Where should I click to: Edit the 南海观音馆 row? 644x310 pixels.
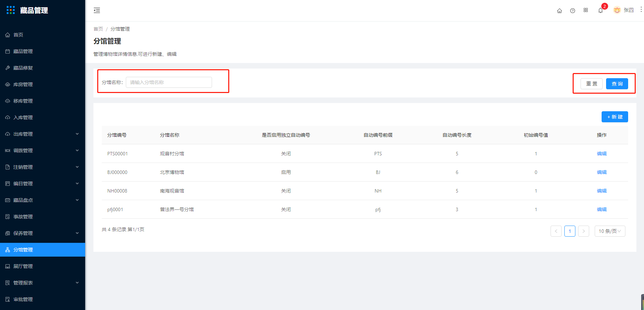602,191
